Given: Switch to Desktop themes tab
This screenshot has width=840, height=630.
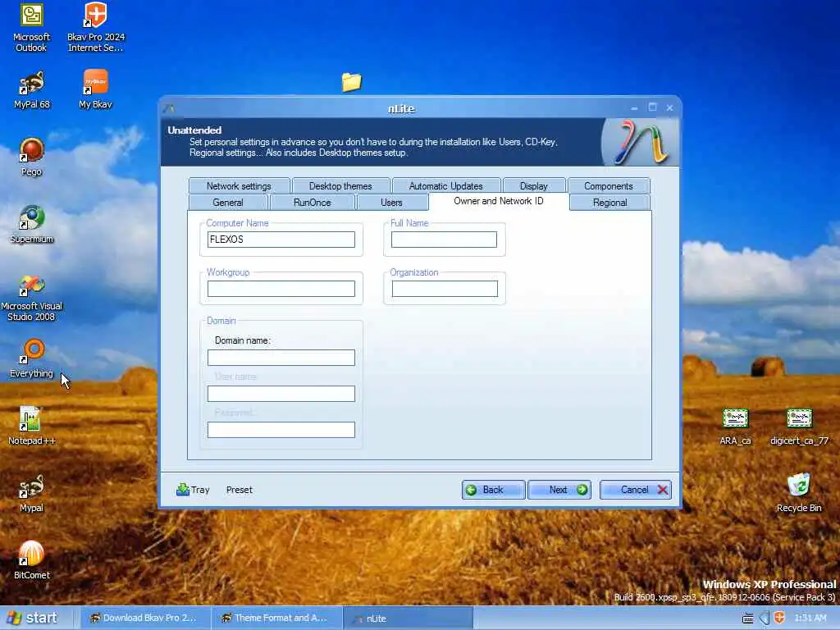Looking at the screenshot, I should 340,186.
